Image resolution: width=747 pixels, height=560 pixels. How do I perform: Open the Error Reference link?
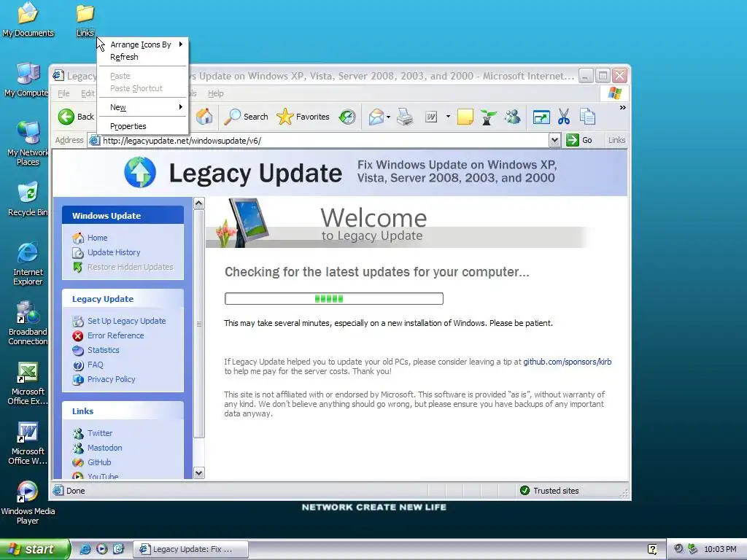116,335
